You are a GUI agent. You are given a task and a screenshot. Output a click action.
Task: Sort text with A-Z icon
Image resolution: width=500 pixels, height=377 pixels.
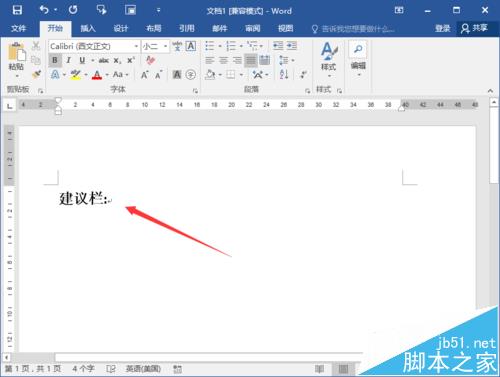(x=284, y=74)
